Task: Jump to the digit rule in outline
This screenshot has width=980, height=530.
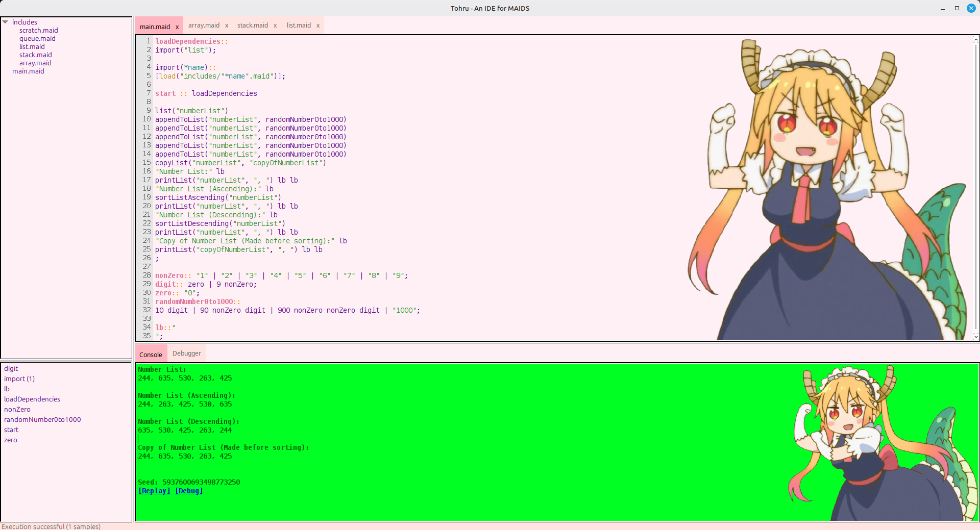Action: click(x=11, y=368)
